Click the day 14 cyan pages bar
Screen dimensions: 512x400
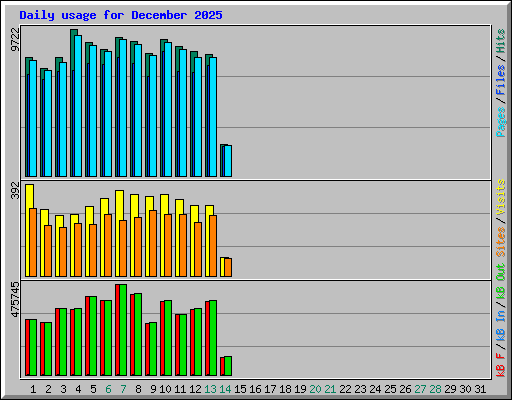228,161
